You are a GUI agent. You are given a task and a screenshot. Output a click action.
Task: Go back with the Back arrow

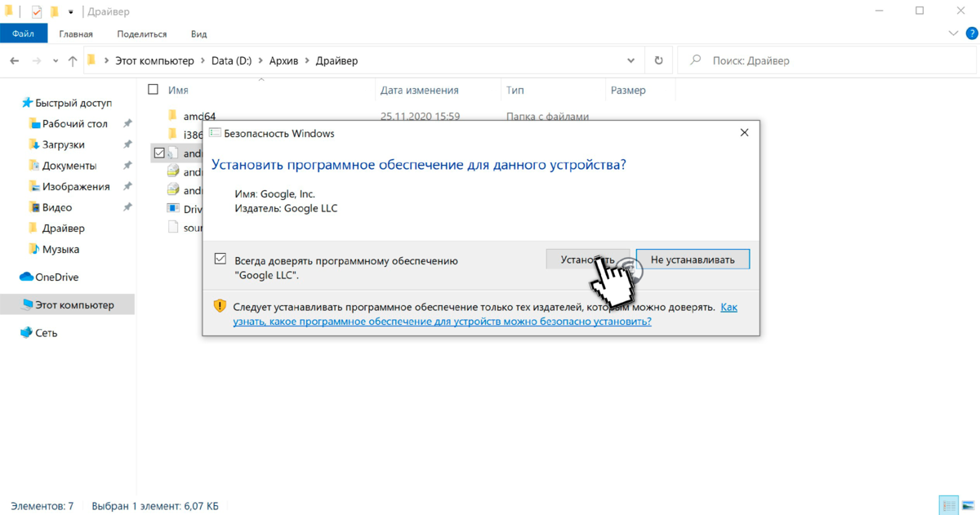(15, 60)
